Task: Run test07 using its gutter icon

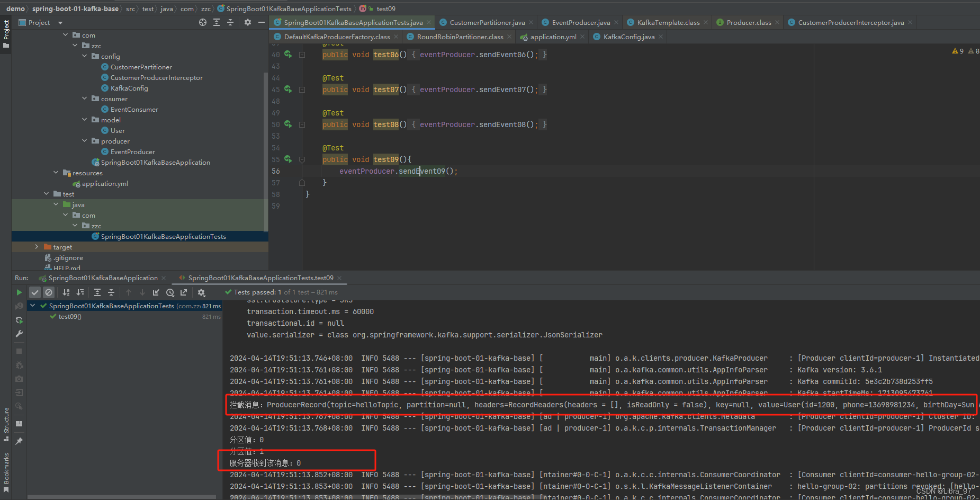Action: click(288, 89)
